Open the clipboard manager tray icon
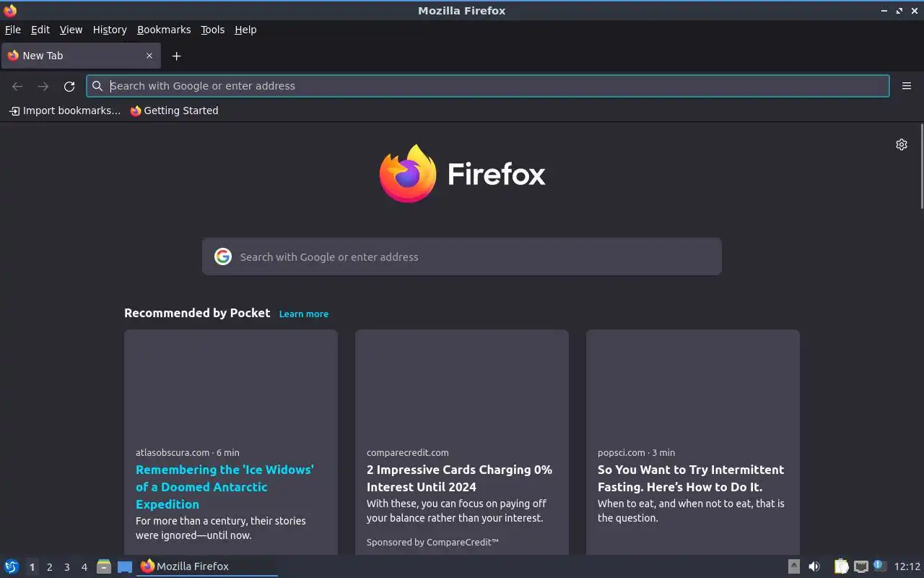 (841, 566)
